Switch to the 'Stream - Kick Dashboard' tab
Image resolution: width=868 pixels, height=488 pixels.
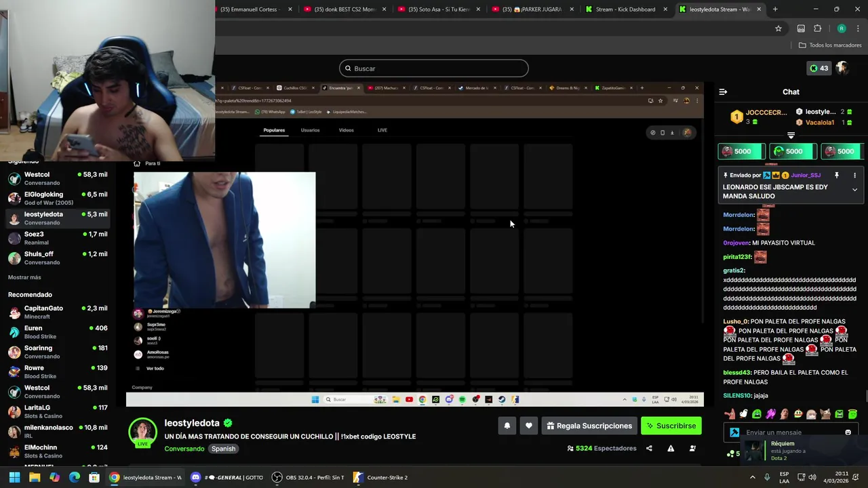coord(627,9)
